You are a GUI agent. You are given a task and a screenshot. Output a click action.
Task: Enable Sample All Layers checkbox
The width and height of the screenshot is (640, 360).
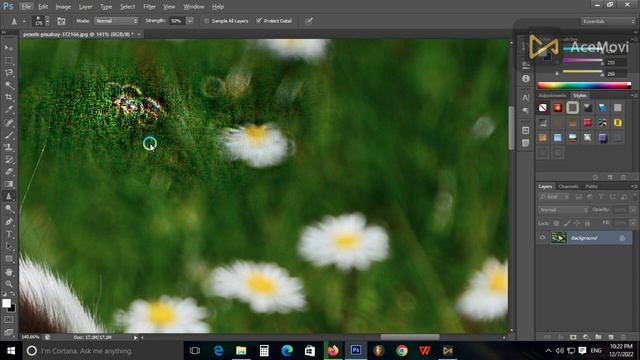(x=207, y=21)
